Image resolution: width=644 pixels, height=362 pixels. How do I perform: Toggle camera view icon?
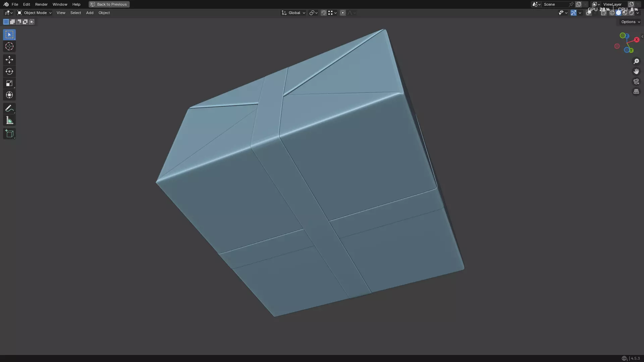coord(636,81)
